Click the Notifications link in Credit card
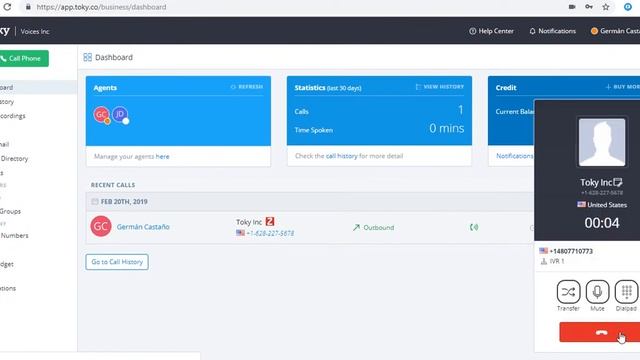 [x=515, y=156]
